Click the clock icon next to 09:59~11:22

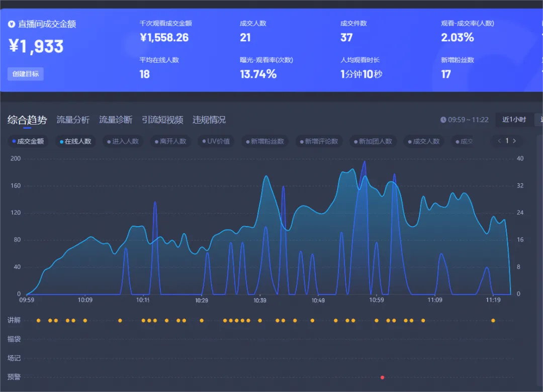(x=443, y=120)
